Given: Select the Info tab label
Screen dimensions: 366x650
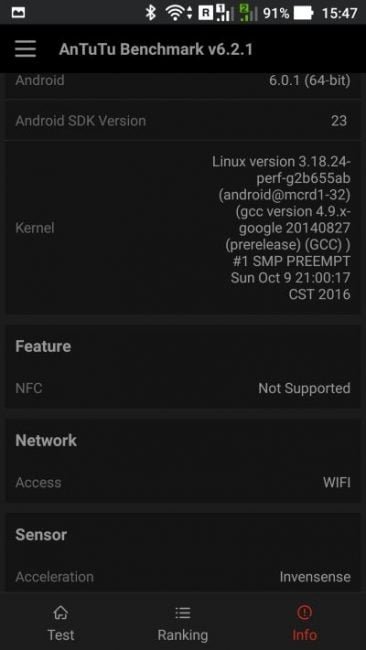Looking at the screenshot, I should (x=305, y=635).
